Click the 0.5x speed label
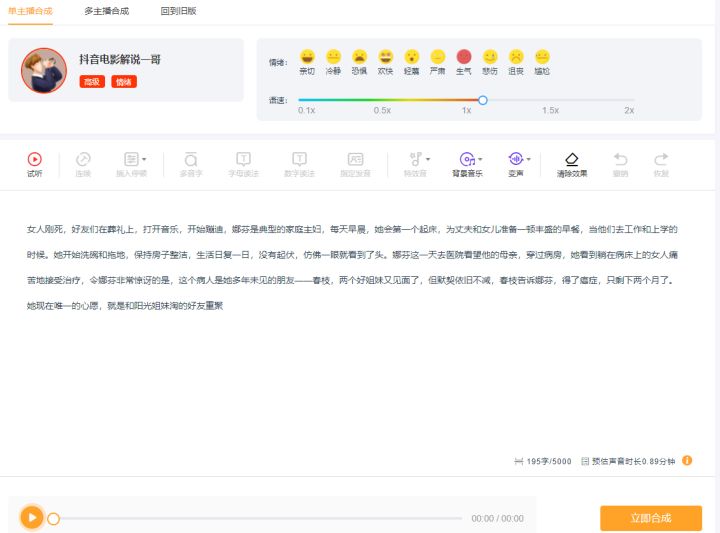This screenshot has height=533, width=720. [x=382, y=111]
